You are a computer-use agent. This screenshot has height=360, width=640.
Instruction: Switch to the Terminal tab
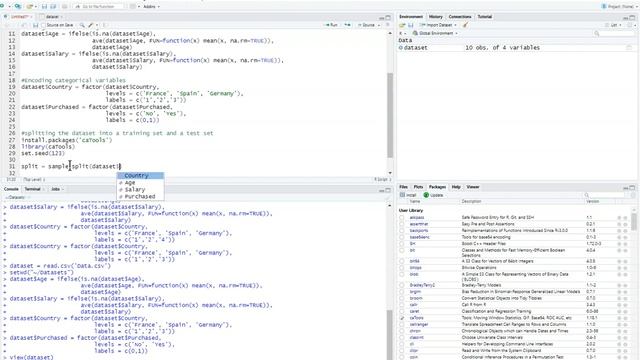tap(32, 189)
